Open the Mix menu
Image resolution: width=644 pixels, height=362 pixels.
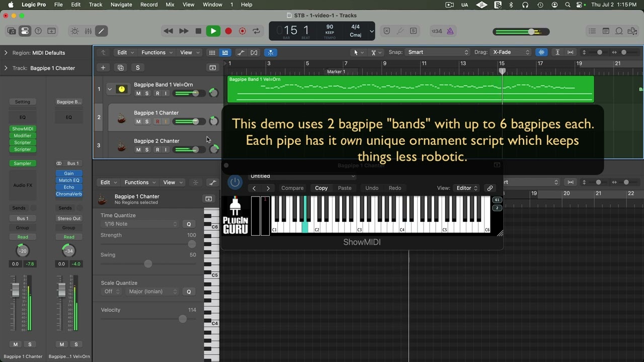point(170,5)
